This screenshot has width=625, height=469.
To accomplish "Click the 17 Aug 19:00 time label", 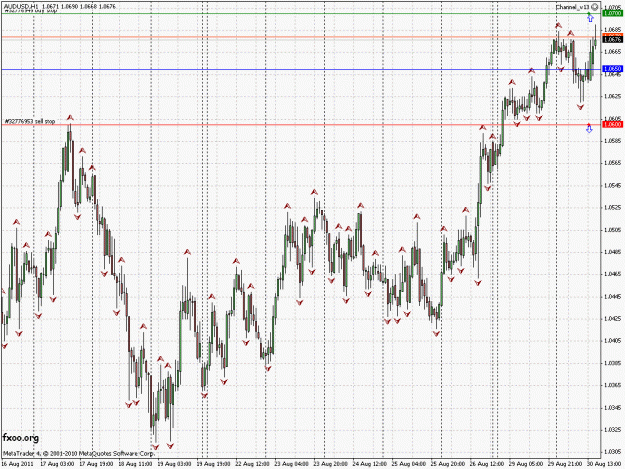I will 96,464.
